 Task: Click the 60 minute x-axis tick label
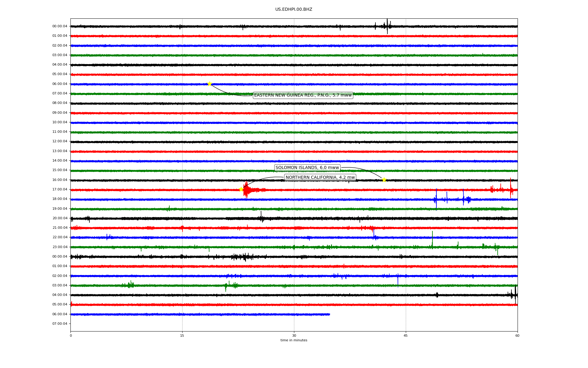(517, 335)
